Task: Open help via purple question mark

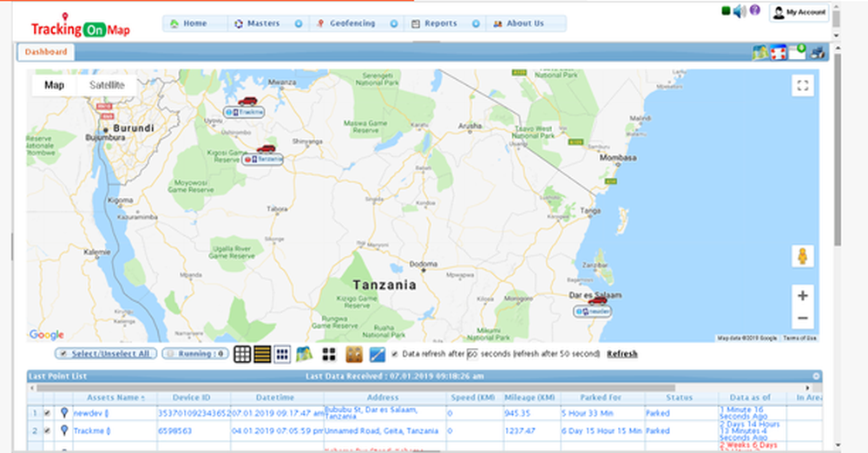Action: click(754, 10)
